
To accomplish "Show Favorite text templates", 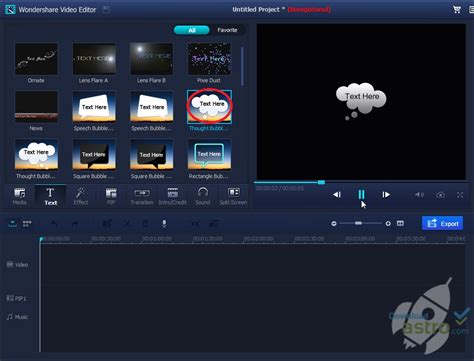I will point(227,30).
